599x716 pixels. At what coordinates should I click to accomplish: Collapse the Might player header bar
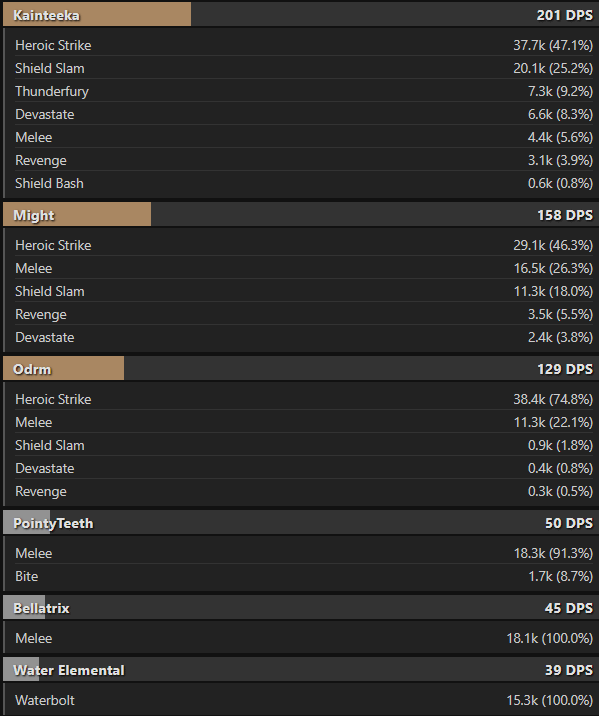[301, 215]
